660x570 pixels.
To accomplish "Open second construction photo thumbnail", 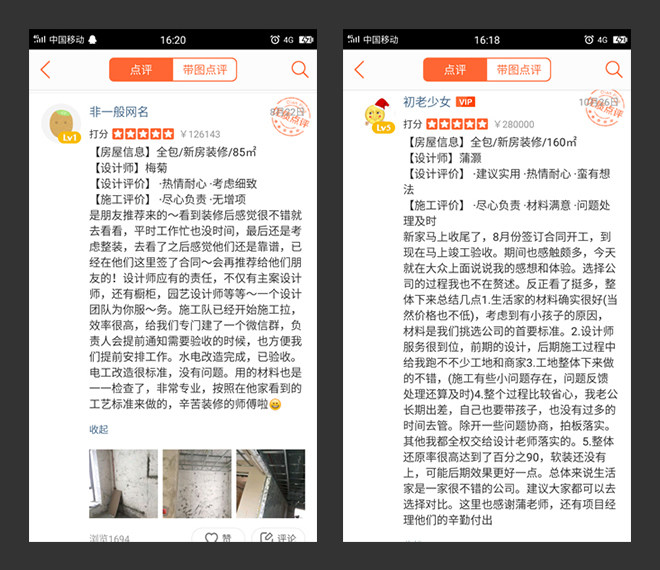I will [197, 484].
